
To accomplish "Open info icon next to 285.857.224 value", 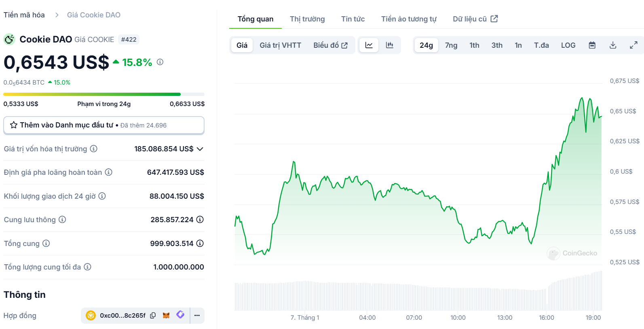I will 200,219.
